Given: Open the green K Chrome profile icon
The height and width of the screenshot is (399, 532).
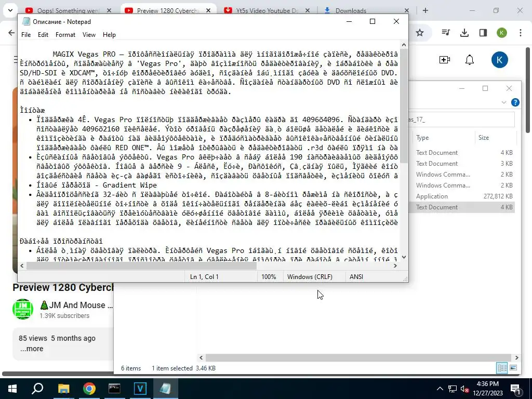Looking at the screenshot, I should coord(502,33).
